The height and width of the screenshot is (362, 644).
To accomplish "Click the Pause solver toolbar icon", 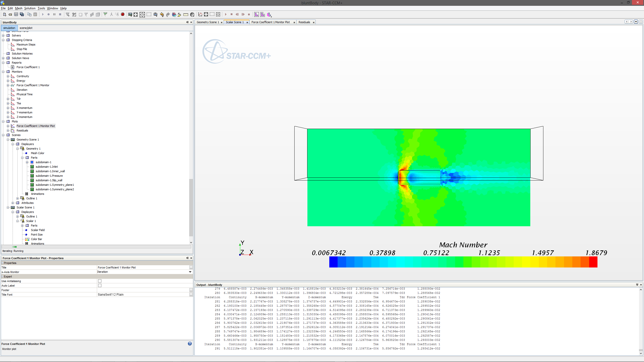I will pyautogui.click(x=54, y=15).
